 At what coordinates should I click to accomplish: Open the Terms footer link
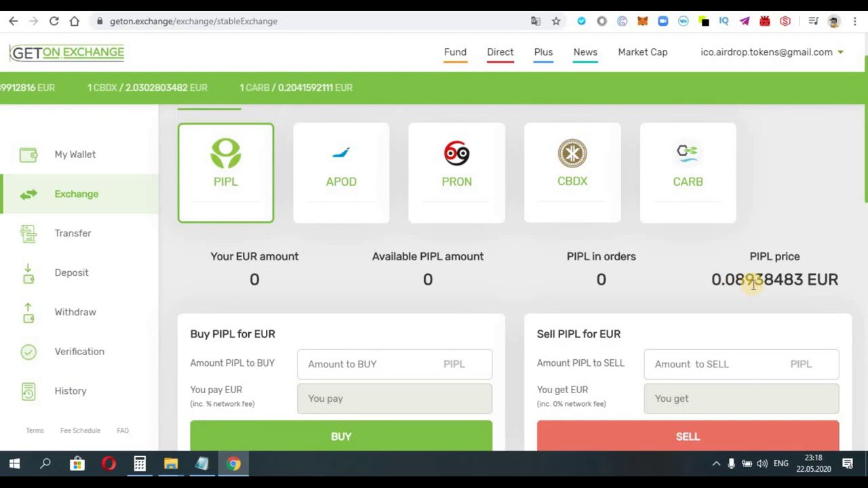coord(35,430)
